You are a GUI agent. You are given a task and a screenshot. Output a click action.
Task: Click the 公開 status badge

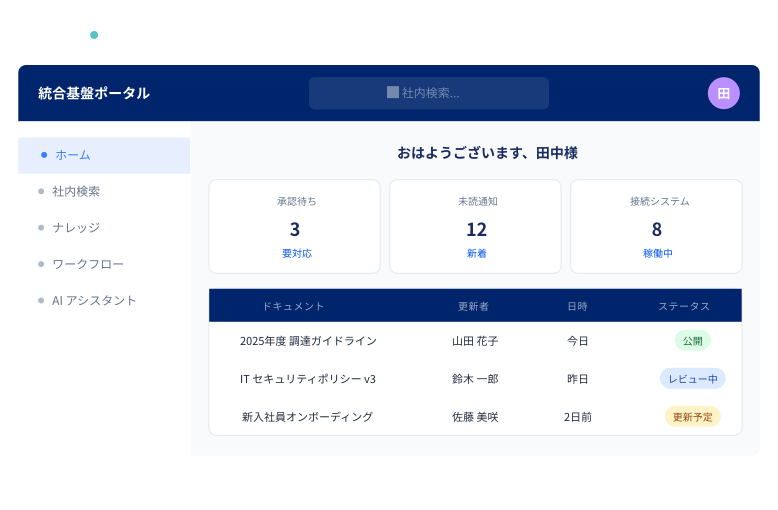(x=692, y=341)
